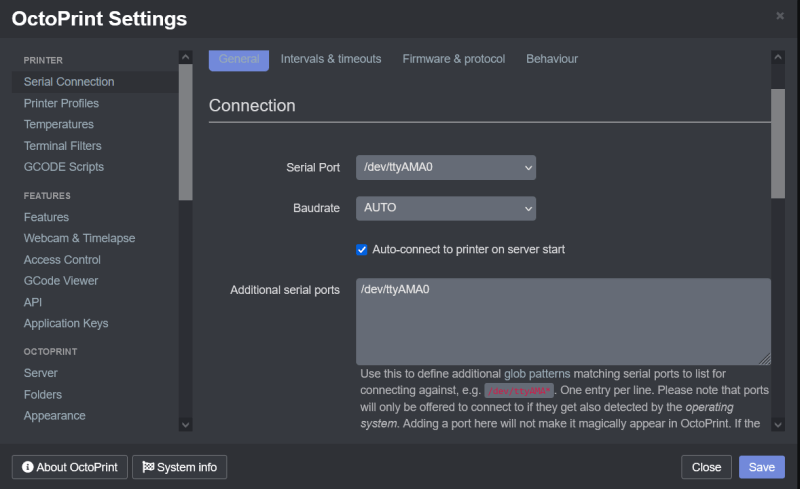Click the Baudrate label
The width and height of the screenshot is (800, 489).
316,208
